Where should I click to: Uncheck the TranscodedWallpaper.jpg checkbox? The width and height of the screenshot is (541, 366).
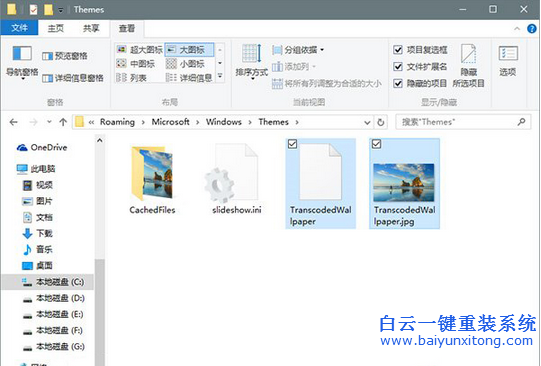click(376, 144)
